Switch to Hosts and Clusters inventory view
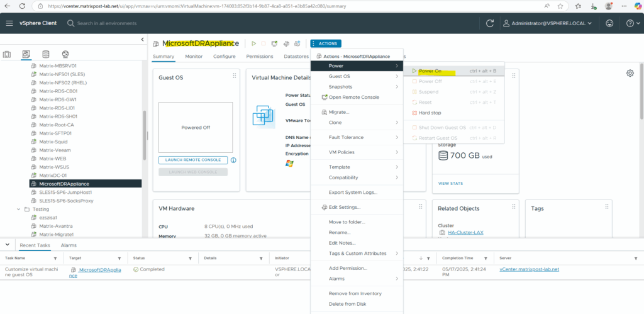The image size is (644, 314). coord(7,54)
